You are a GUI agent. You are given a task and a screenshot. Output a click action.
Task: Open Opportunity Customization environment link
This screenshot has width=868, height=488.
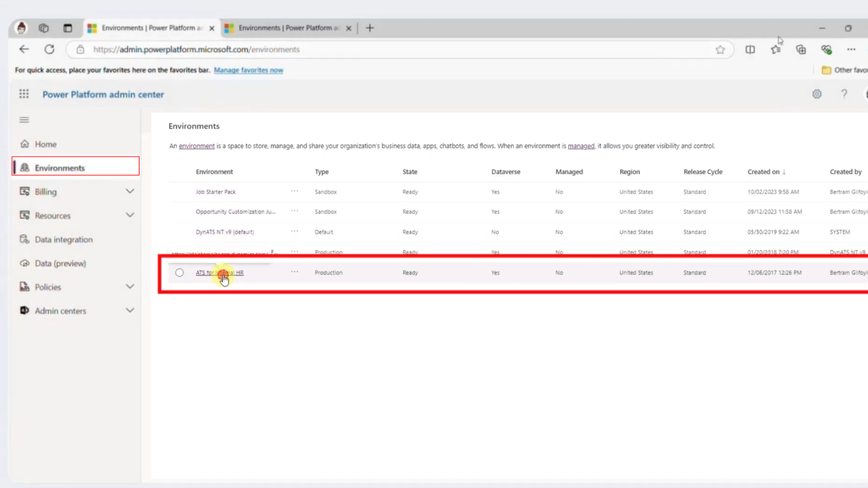pos(235,211)
